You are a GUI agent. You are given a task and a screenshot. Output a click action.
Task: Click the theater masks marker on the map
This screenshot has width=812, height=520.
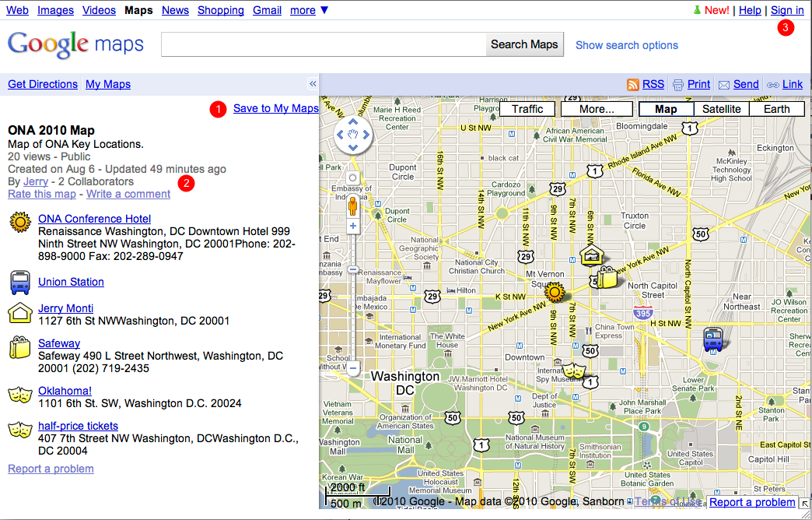point(574,371)
